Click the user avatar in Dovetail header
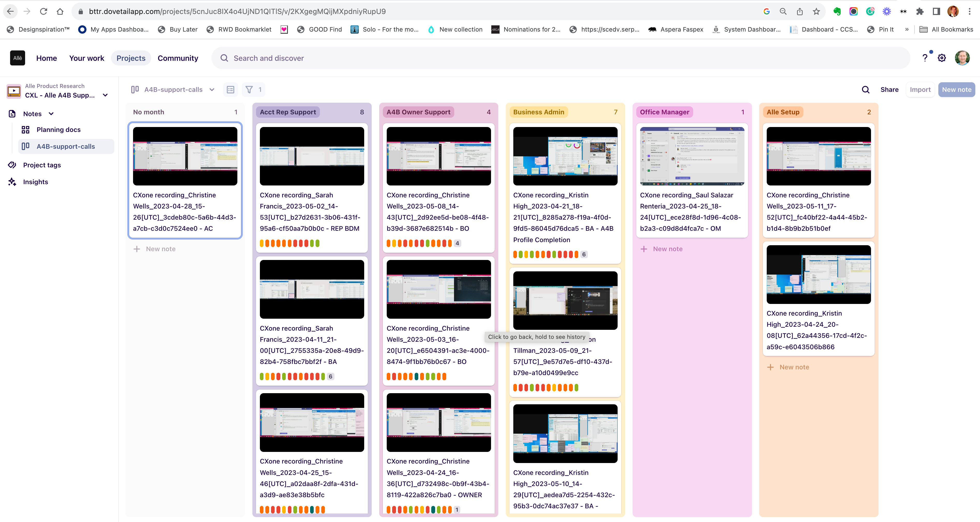980x522 pixels. (962, 58)
